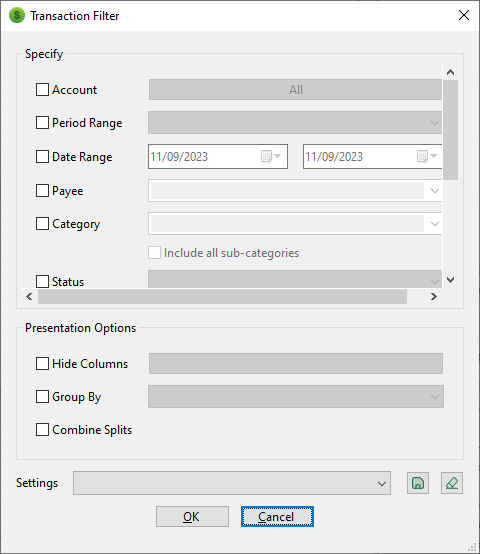Viewport: 480px width, 554px height.
Task: Check Include all sub-categories
Action: tap(154, 253)
